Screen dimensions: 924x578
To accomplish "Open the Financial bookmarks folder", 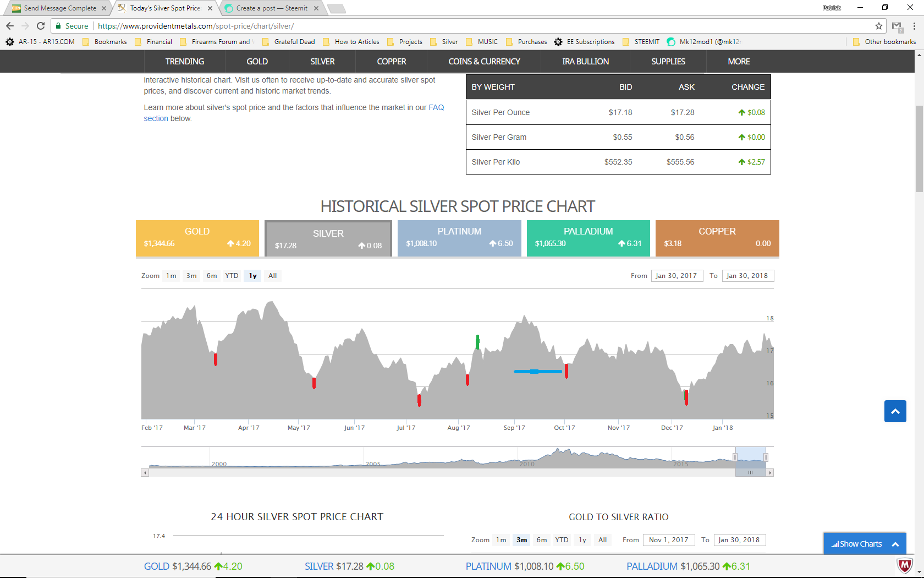I will point(153,42).
